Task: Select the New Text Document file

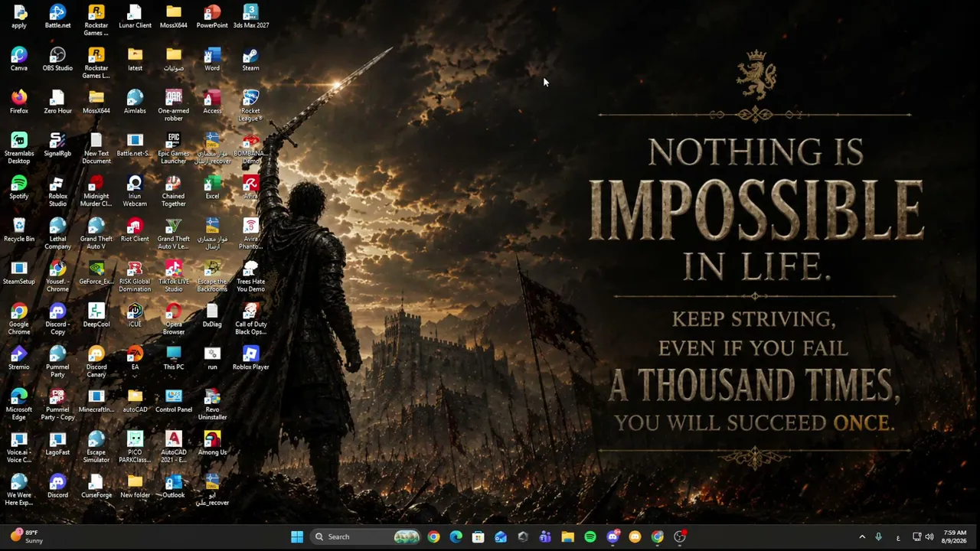Action: (96, 148)
